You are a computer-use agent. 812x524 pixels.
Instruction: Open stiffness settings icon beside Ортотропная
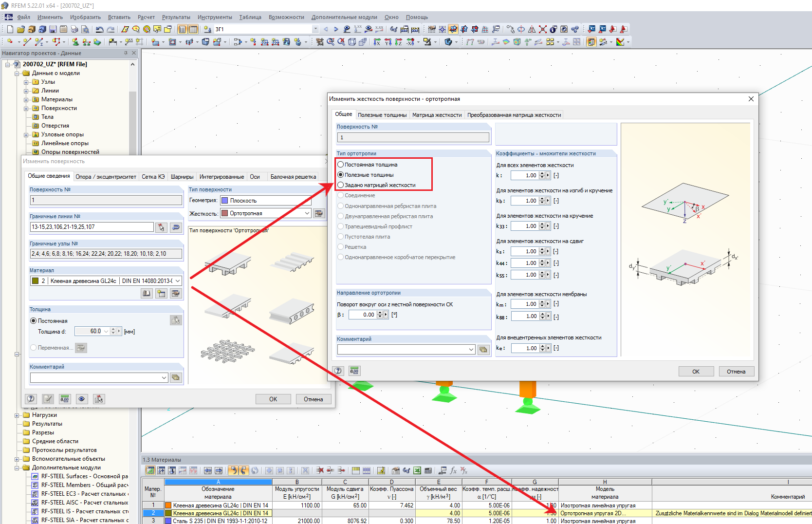(319, 213)
